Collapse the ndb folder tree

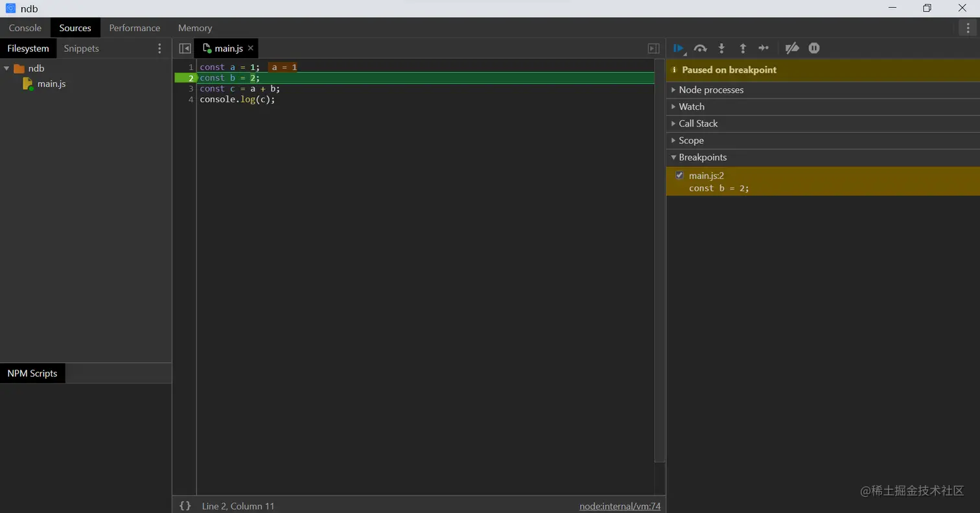[6, 68]
